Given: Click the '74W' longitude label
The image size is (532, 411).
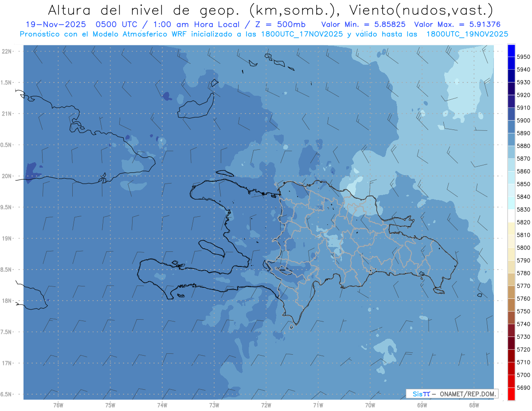Looking at the screenshot, I should click(162, 405).
